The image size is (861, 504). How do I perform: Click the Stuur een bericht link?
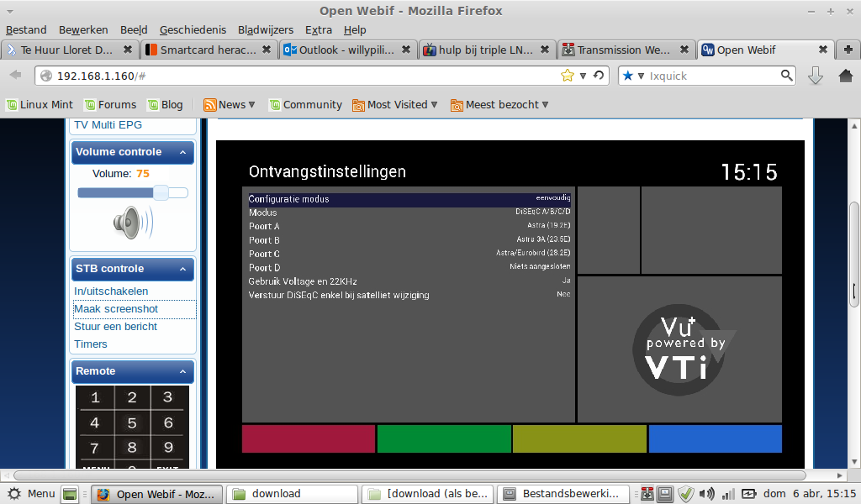(x=115, y=326)
